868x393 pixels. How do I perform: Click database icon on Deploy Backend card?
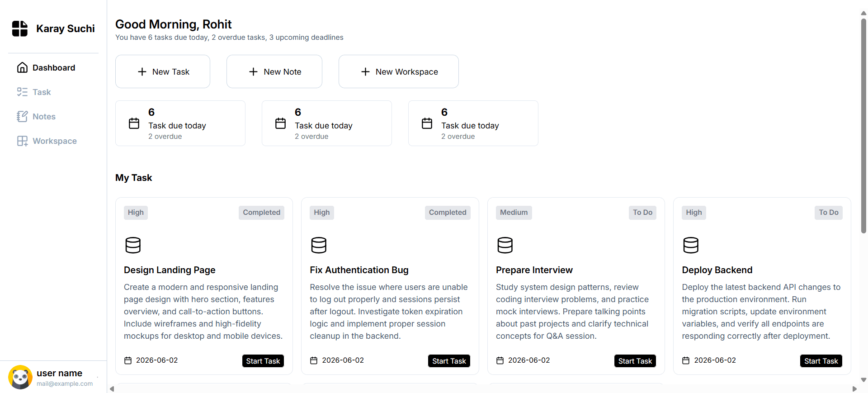tap(691, 245)
